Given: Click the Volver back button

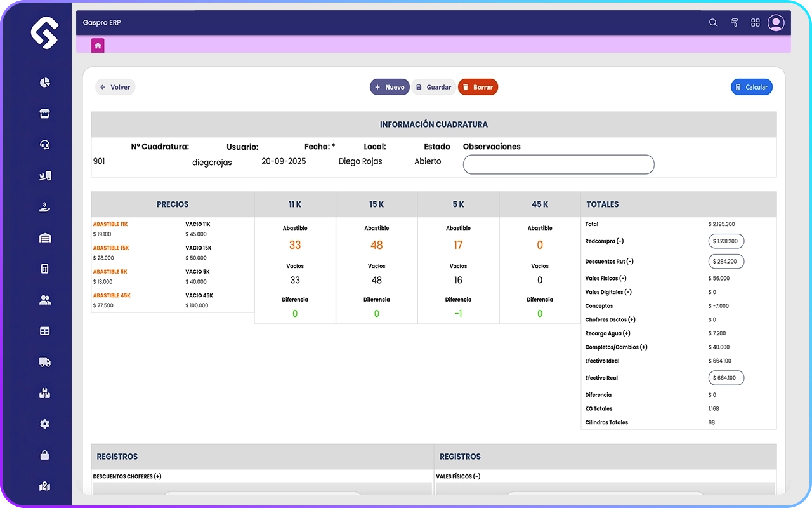Looking at the screenshot, I should [115, 88].
